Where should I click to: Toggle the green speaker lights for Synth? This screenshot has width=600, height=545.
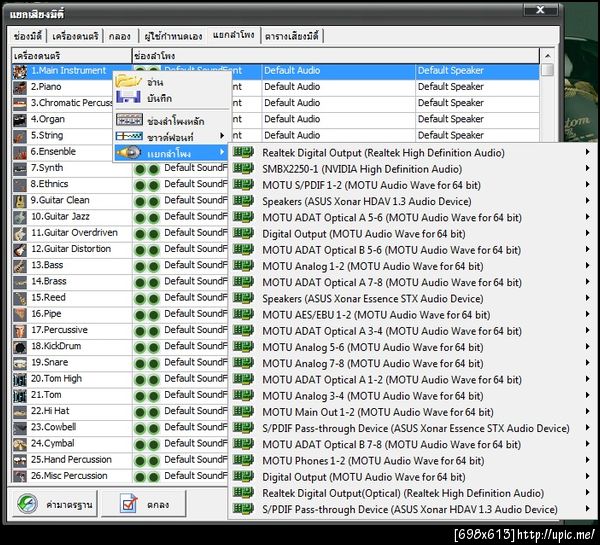(147, 169)
